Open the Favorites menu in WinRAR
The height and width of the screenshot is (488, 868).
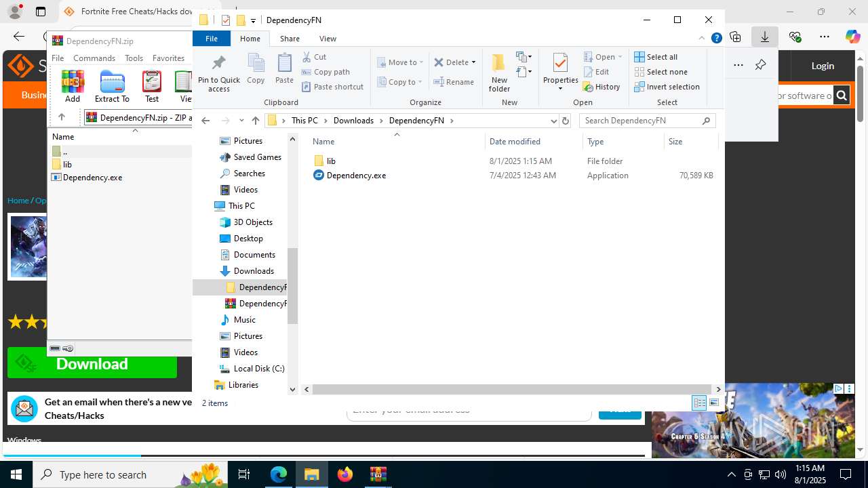[168, 58]
